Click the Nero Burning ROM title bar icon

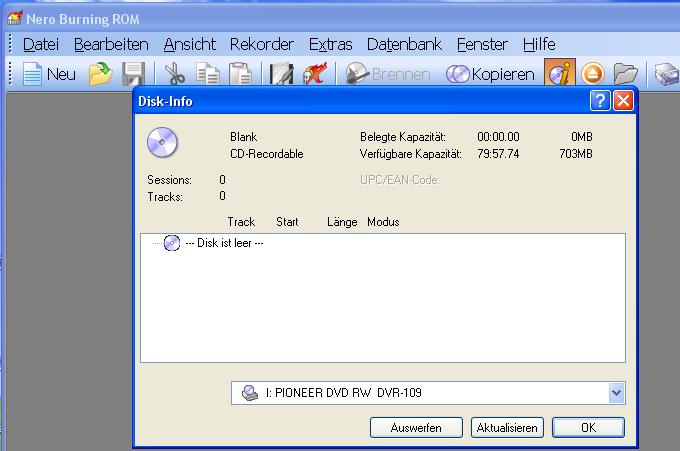(x=14, y=18)
